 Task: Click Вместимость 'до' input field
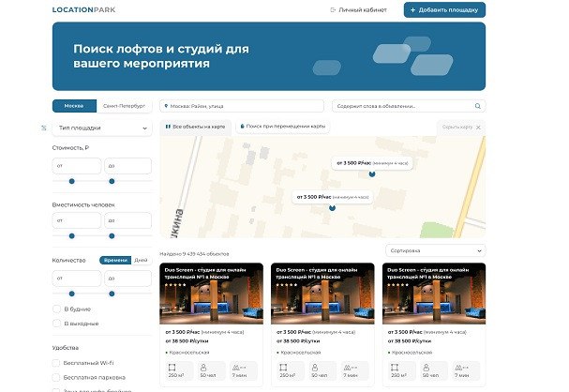128,220
